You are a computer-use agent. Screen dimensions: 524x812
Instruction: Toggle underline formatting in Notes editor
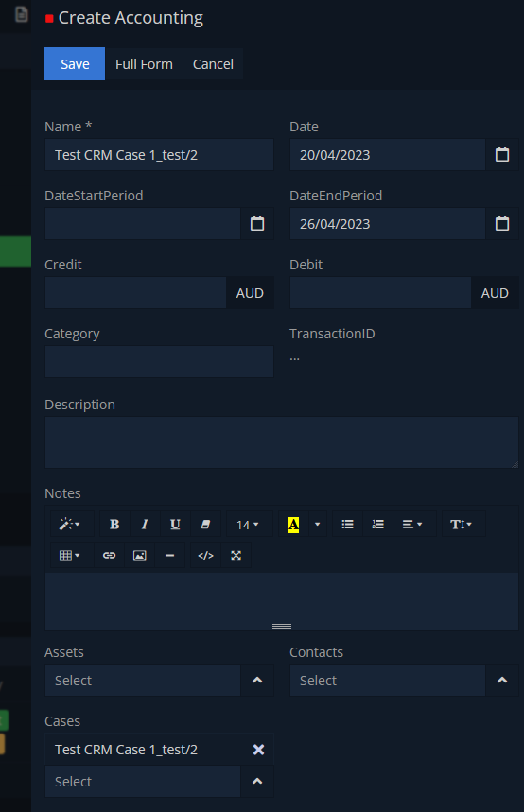tap(175, 524)
